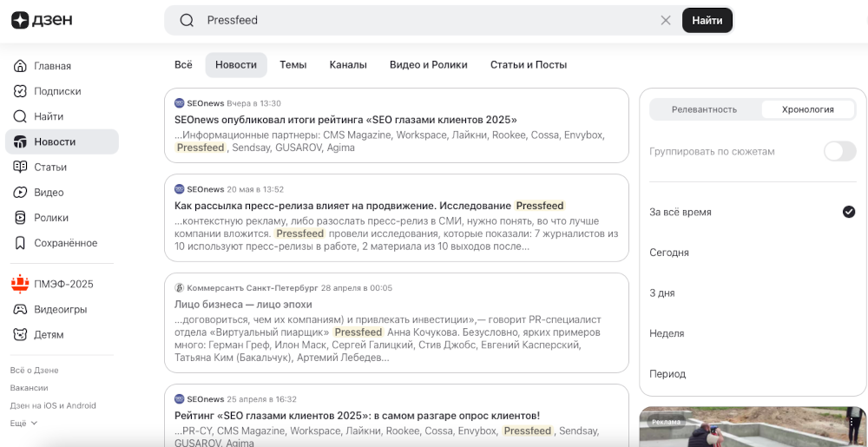Viewport: 868px width, 447px height.
Task: Click SEOnews source icon dated Вчера в 13:30
Action: point(179,103)
